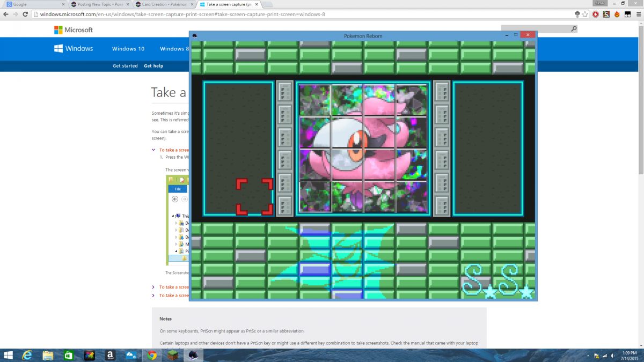Click the red selection cursor in Pokemon Reborn
The width and height of the screenshot is (644, 362).
pos(255,197)
